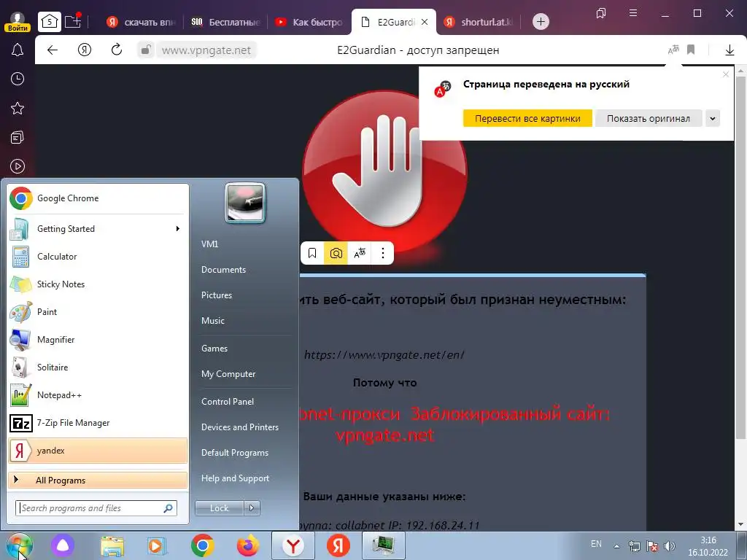Viewport: 747px width, 560px height.
Task: Open downloads arrow icon
Action: click(729, 50)
